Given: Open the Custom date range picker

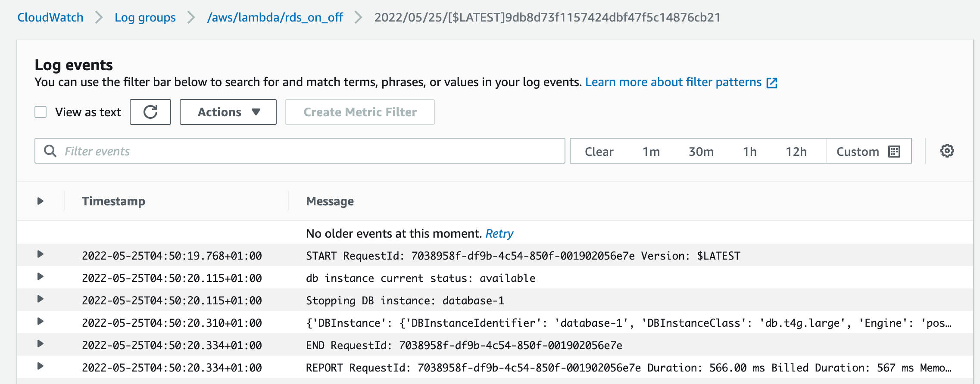Looking at the screenshot, I should pyautogui.click(x=857, y=151).
